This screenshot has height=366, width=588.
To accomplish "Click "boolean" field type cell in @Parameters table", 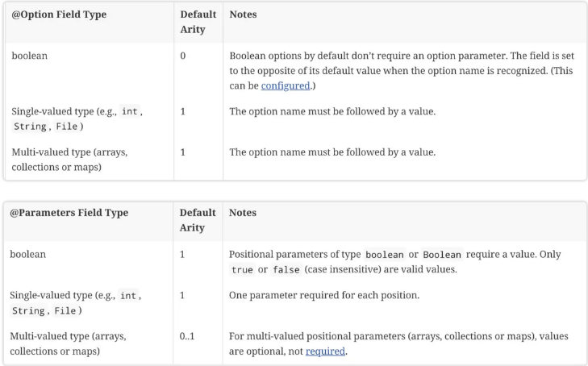I will [x=28, y=254].
